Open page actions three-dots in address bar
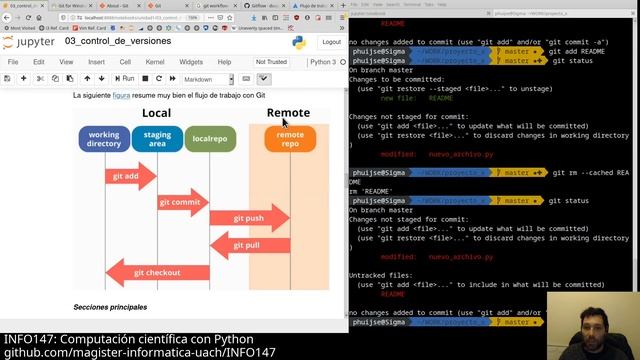Screen dimensions: 640x360 click(210, 18)
